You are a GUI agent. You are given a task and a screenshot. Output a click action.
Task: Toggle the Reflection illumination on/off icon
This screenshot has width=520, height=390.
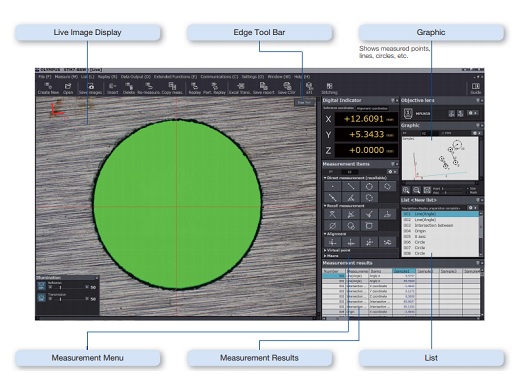[x=41, y=286]
